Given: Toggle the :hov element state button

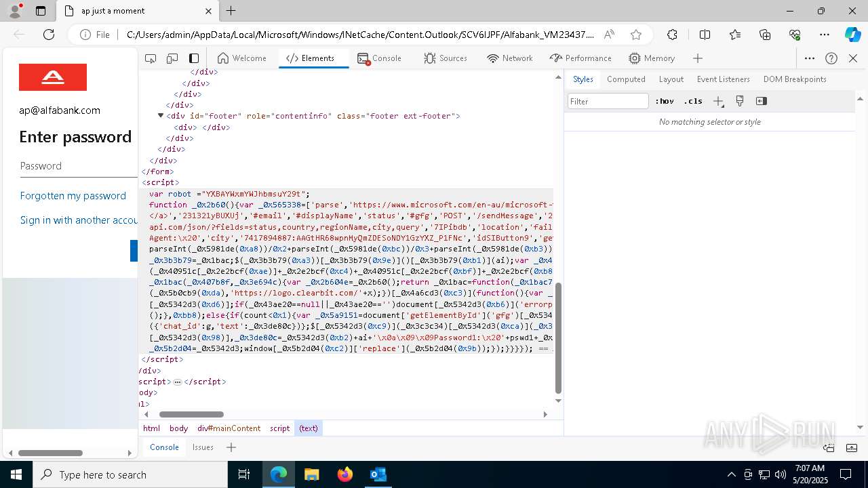Looking at the screenshot, I should pos(665,101).
